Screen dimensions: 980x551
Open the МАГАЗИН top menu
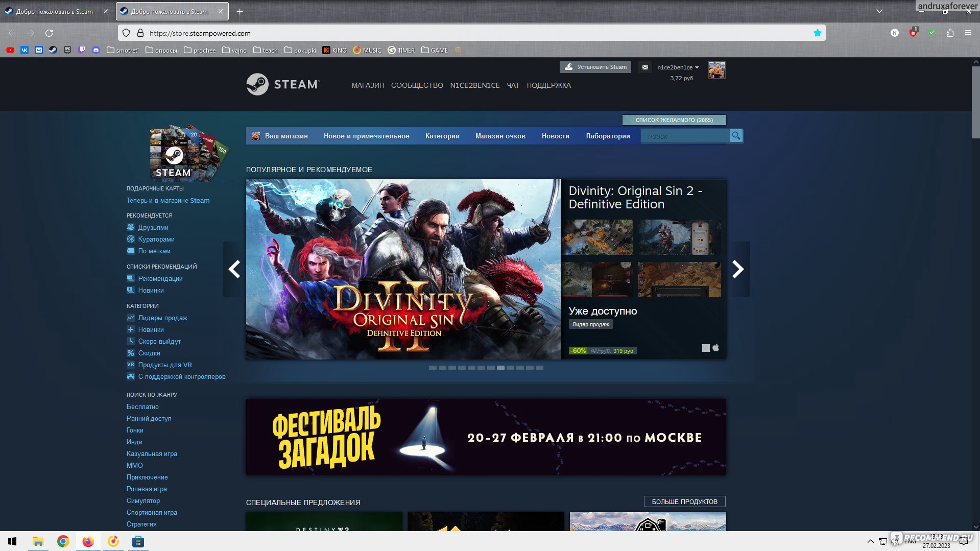click(368, 85)
